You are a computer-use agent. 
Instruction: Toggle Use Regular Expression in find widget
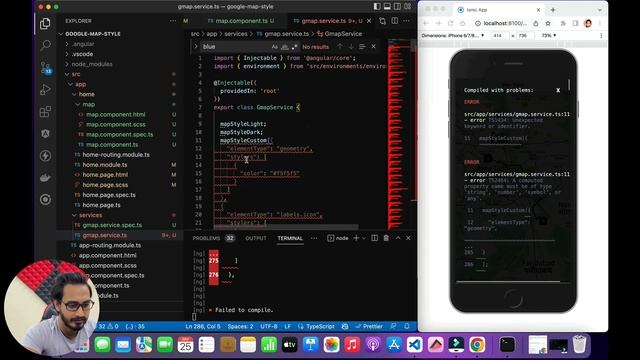point(295,47)
